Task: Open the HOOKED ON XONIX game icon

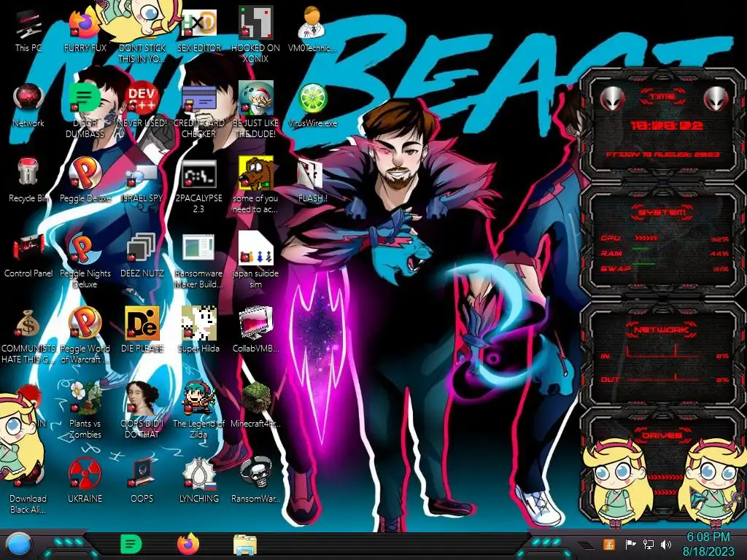Action: (x=255, y=23)
